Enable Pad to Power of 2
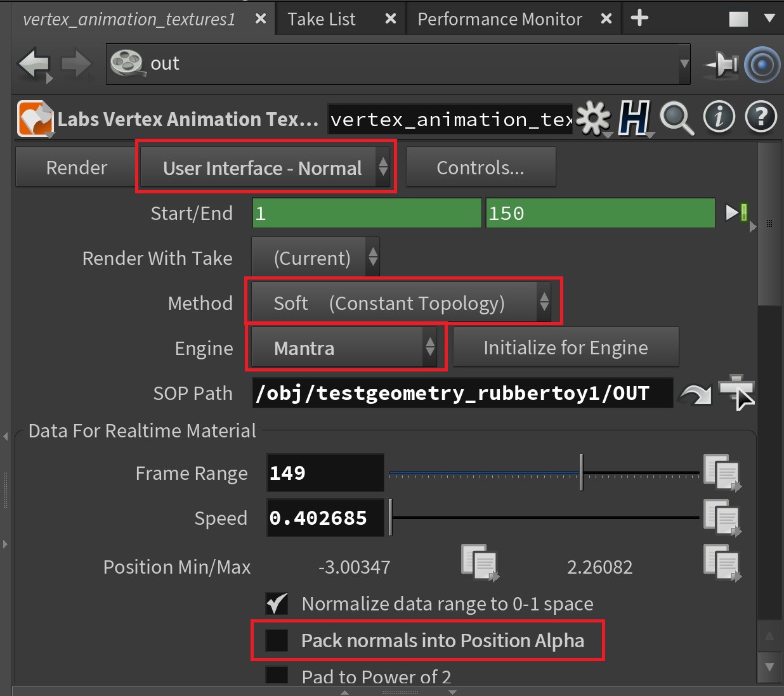This screenshot has width=784, height=696. point(277,674)
